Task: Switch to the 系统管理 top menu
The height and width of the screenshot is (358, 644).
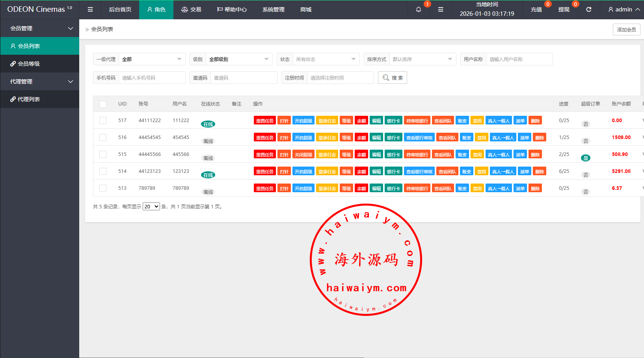Action: (x=273, y=9)
